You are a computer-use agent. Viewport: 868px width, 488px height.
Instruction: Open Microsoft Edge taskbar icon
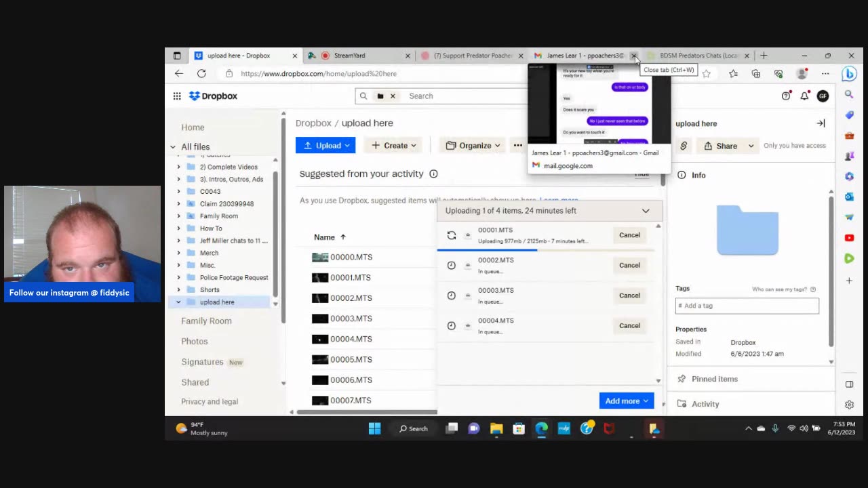click(x=541, y=428)
